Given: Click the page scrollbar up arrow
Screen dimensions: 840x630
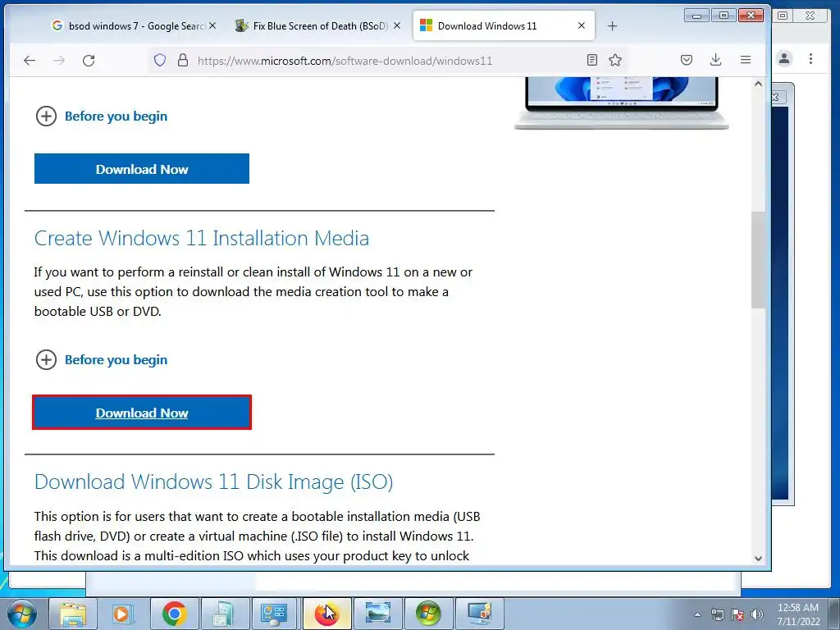Looking at the screenshot, I should pos(758,84).
